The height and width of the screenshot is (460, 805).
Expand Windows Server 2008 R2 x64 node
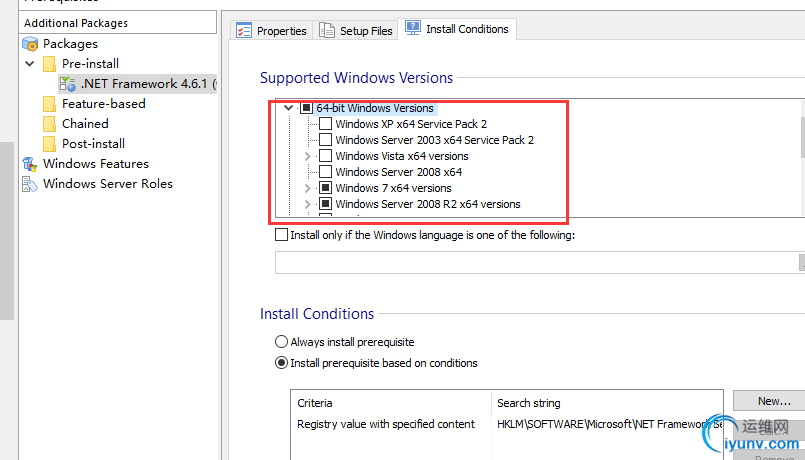[x=308, y=204]
